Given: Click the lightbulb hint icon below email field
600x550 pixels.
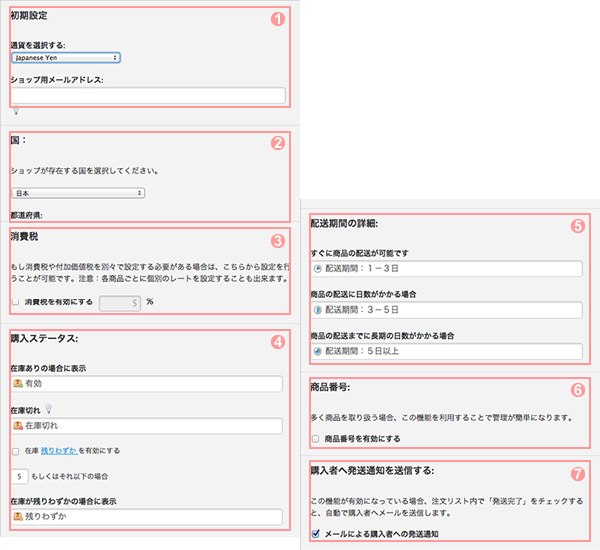Looking at the screenshot, I should pos(16,111).
